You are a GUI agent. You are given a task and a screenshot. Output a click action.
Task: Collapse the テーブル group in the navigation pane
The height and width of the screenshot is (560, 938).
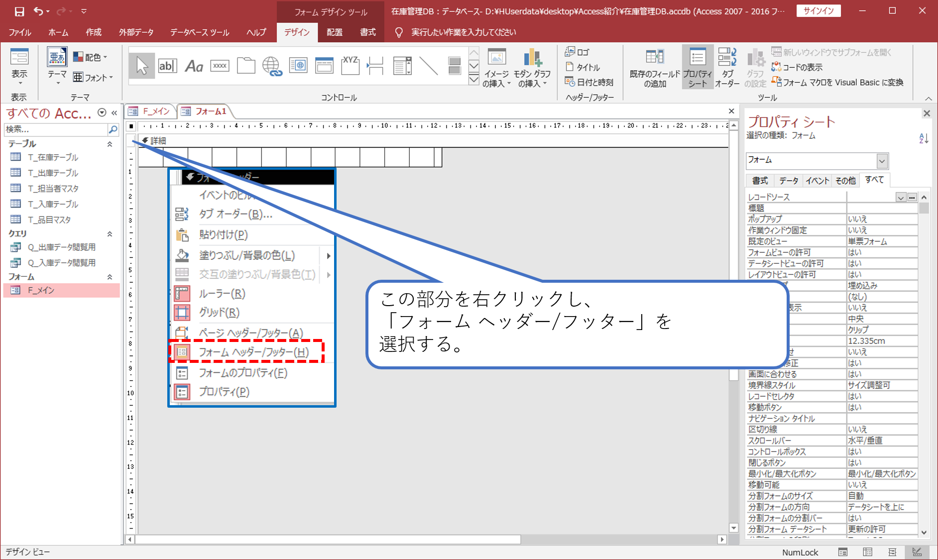(111, 143)
